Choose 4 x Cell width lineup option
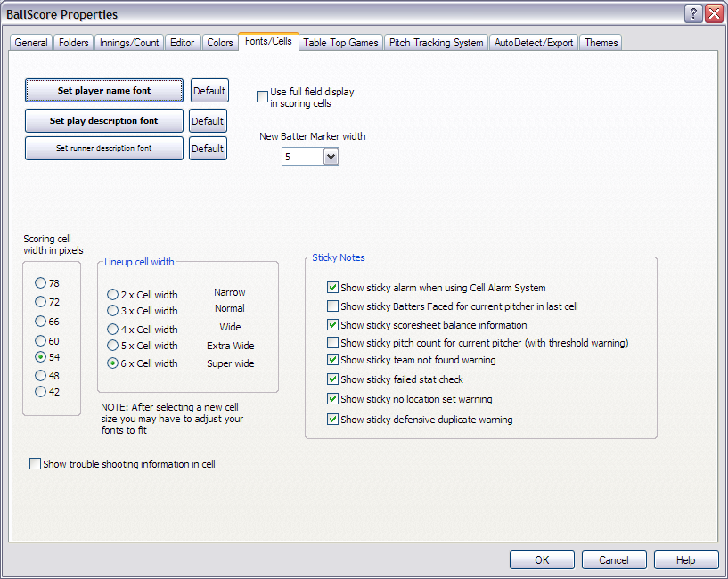Screen dimensions: 728x579 click(x=112, y=330)
